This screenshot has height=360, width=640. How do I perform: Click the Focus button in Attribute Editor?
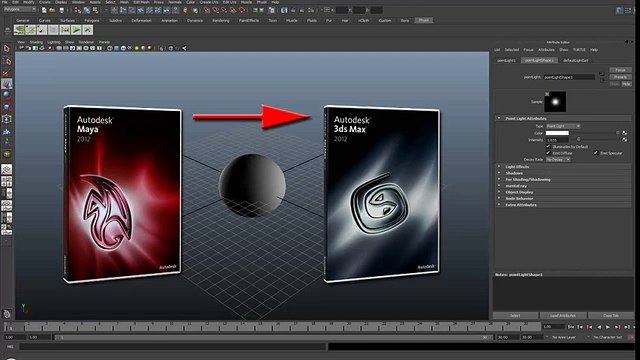point(620,70)
